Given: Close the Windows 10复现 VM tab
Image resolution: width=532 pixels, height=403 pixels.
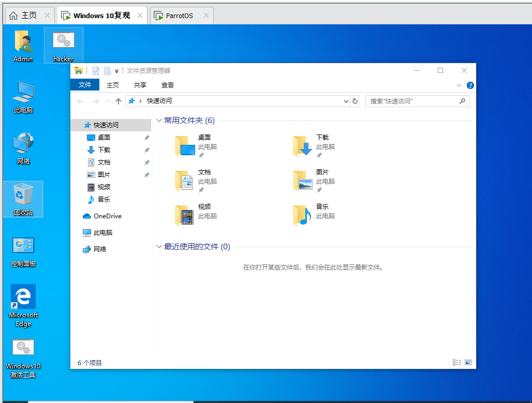Looking at the screenshot, I should pos(140,16).
